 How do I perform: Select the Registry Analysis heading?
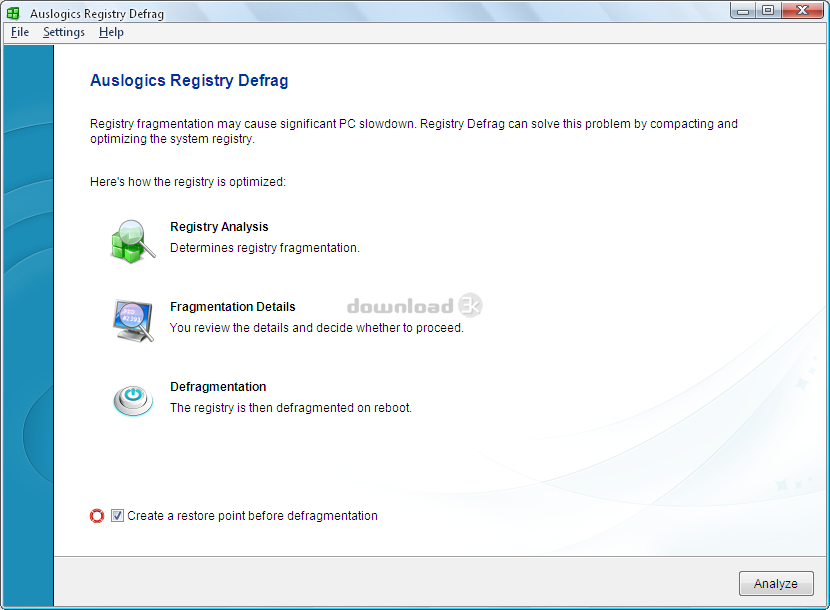219,227
